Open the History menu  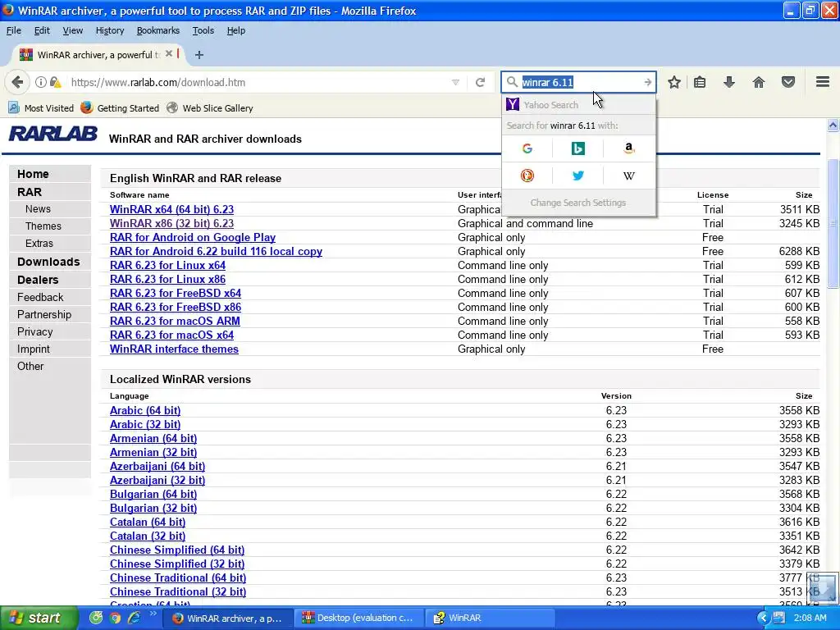110,30
